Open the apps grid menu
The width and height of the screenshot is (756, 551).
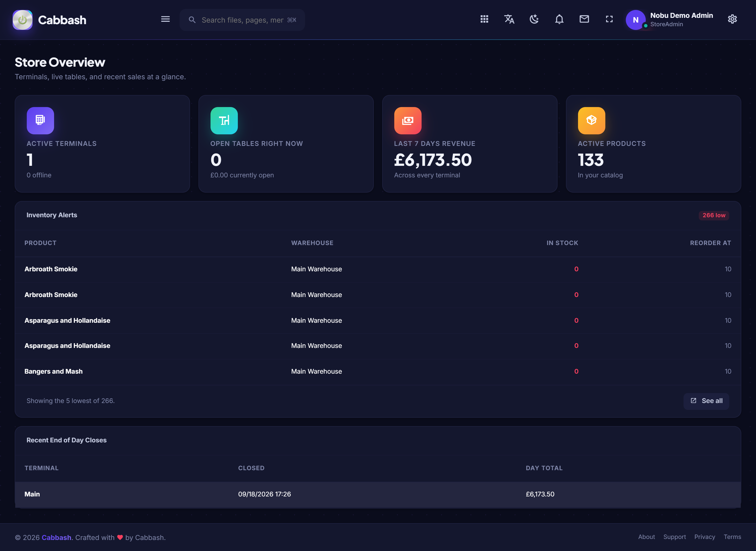click(x=484, y=19)
